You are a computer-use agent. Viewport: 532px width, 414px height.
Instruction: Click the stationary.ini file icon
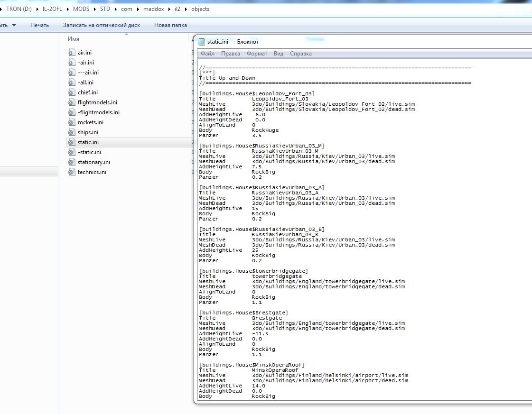click(72, 162)
